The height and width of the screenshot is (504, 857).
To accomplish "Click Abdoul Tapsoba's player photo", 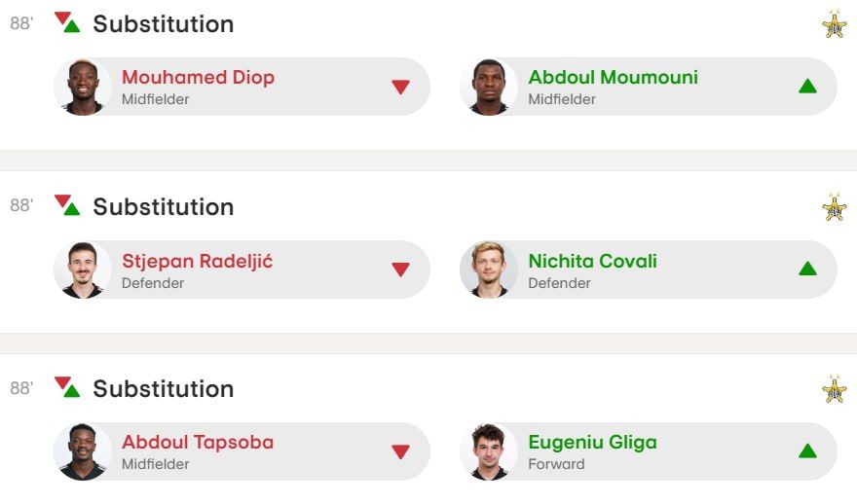I will [83, 451].
